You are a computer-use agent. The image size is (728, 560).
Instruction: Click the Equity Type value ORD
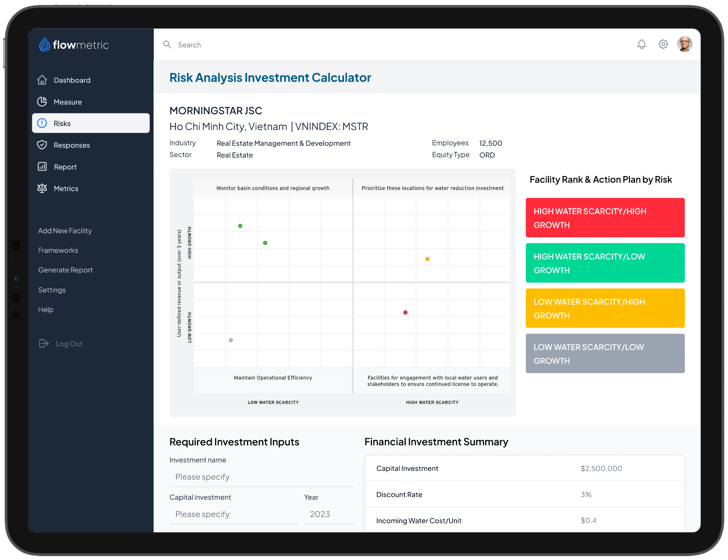pos(487,155)
